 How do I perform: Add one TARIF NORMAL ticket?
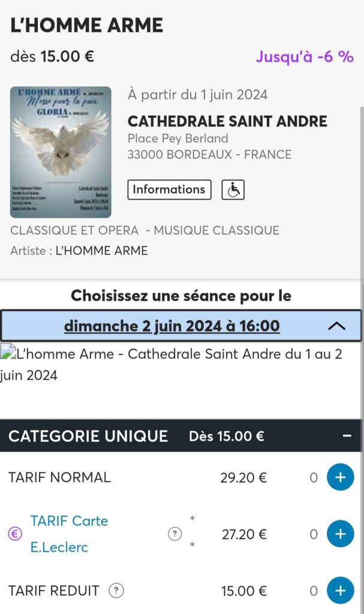(340, 477)
